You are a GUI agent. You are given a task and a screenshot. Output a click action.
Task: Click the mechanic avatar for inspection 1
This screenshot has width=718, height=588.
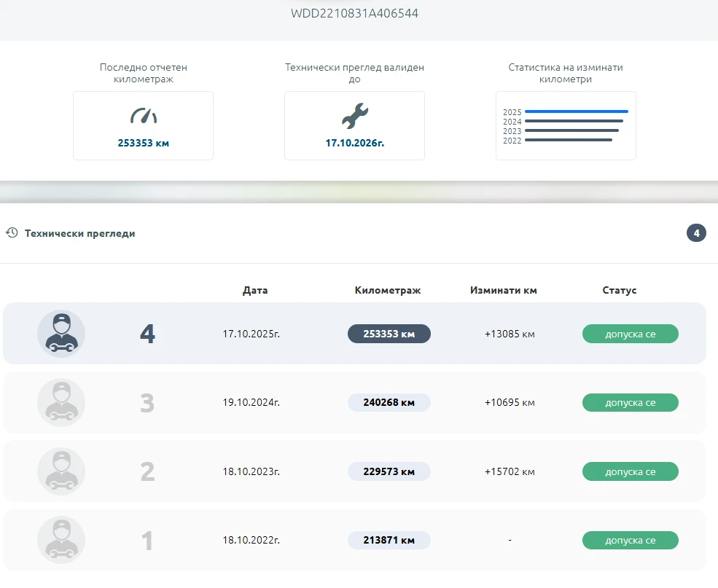click(61, 540)
